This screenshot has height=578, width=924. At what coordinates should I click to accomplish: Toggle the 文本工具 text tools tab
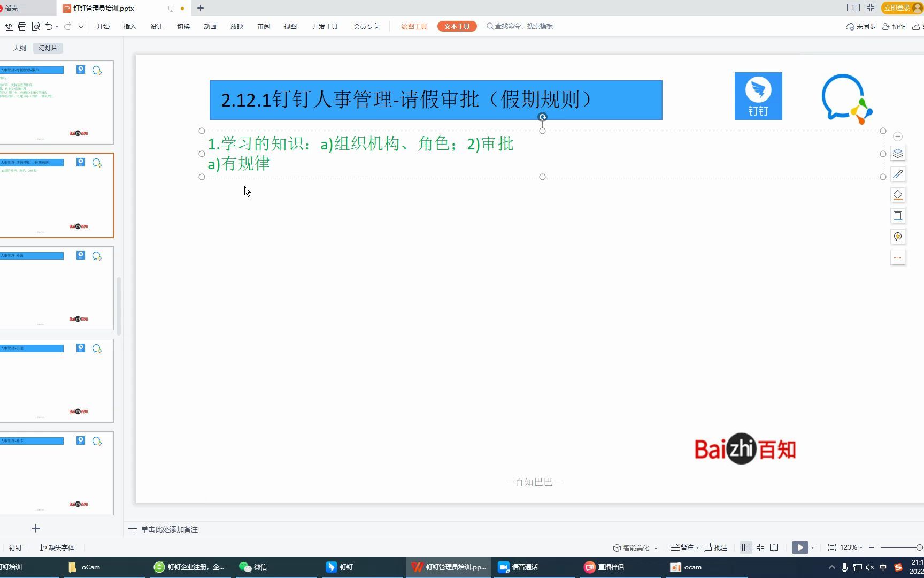457,26
